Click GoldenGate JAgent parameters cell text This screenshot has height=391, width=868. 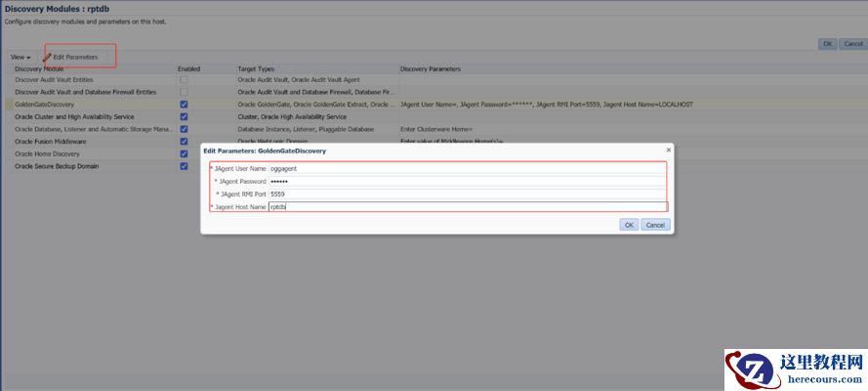pyautogui.click(x=547, y=105)
